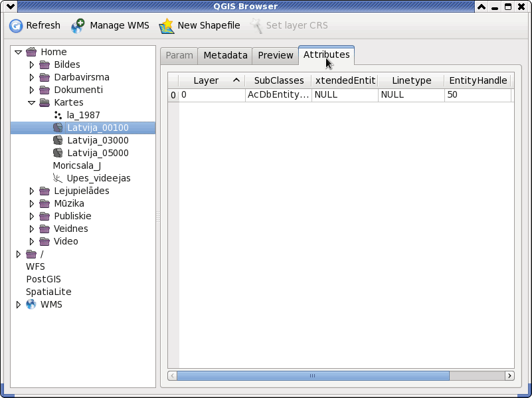Sort by the Layer column header

212,81
